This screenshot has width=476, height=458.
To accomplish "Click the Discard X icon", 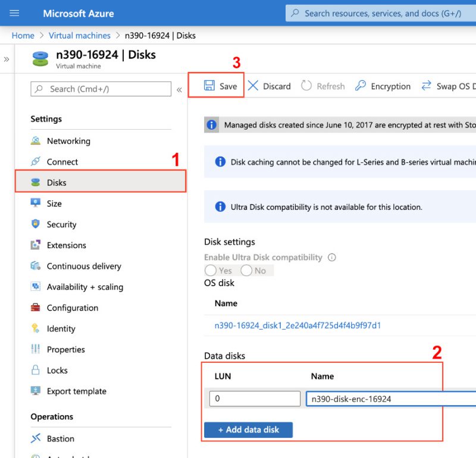I will click(x=253, y=86).
